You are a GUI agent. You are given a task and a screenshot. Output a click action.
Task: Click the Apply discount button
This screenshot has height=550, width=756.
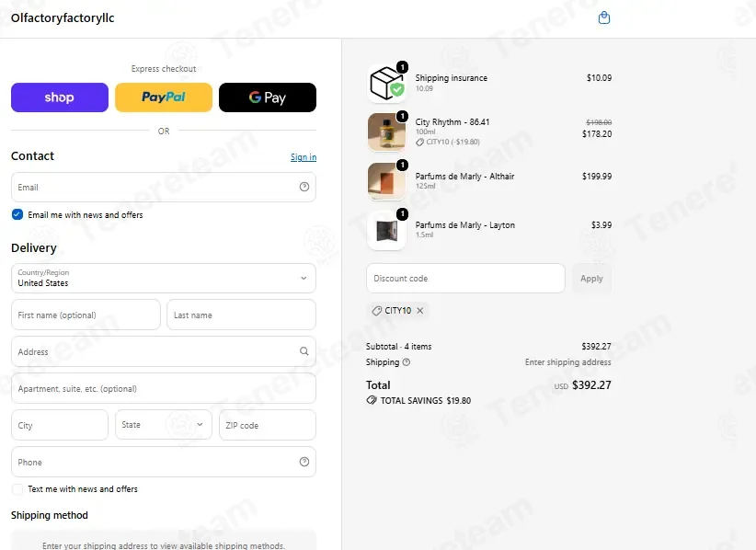coord(591,278)
